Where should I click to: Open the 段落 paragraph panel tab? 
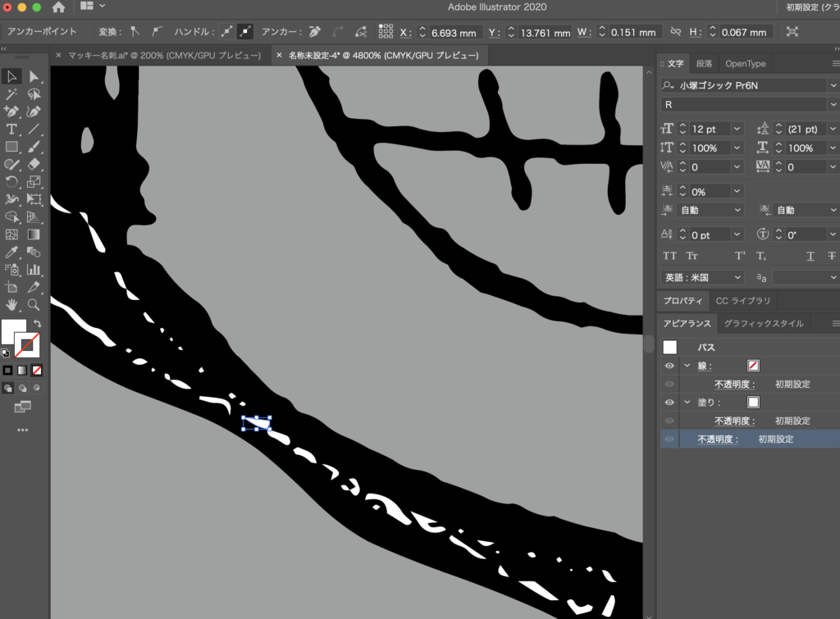click(x=704, y=64)
